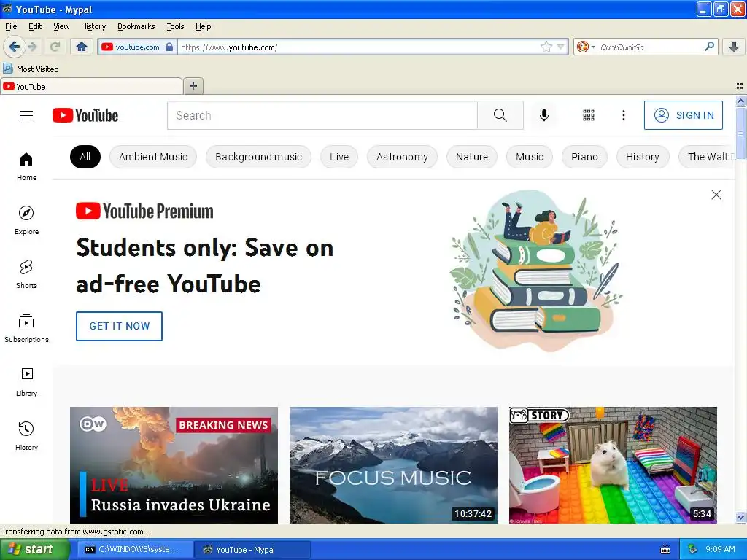Click the system tray clock

tap(720, 549)
